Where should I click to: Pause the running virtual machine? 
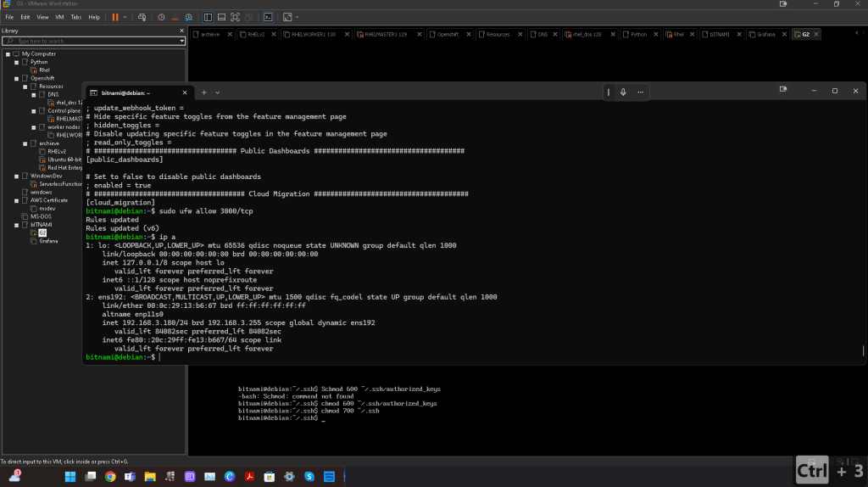pos(115,17)
